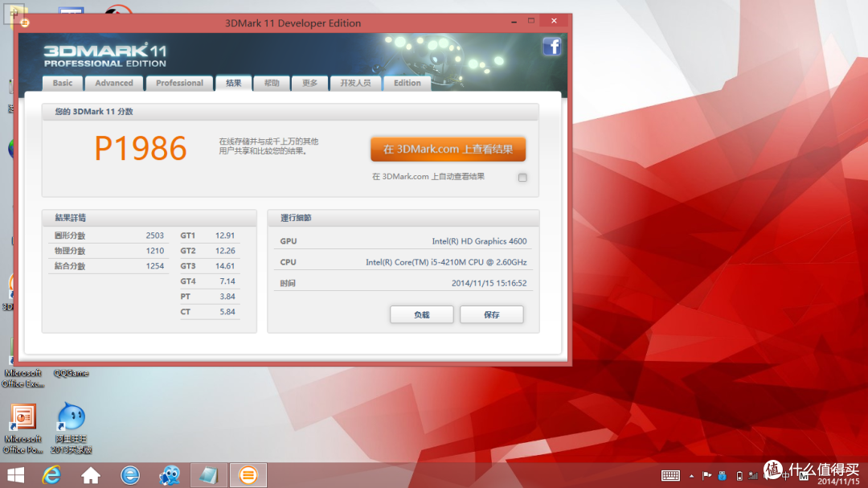Click the 您的 3DMark 11 分数 header

(94, 112)
